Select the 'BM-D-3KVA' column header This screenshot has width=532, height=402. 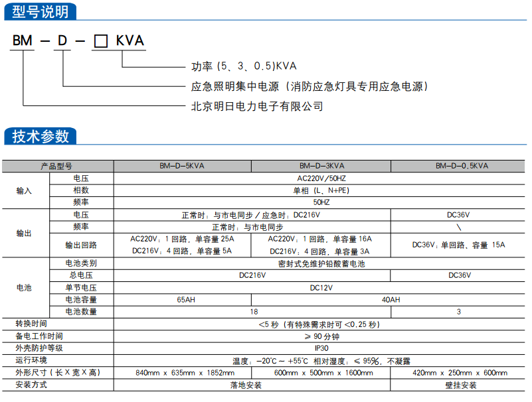[321, 166]
